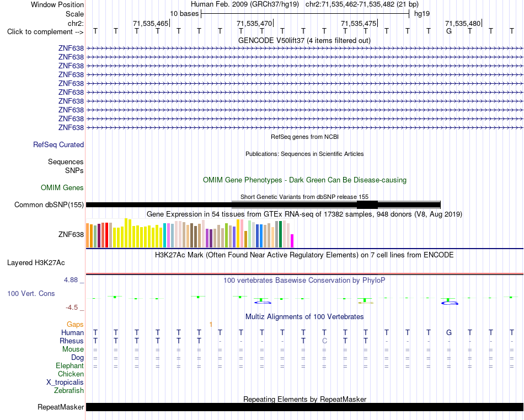Click the ZNF638 label beside the GTEx bar chart
The height and width of the screenshot is (420, 524).
(x=71, y=234)
